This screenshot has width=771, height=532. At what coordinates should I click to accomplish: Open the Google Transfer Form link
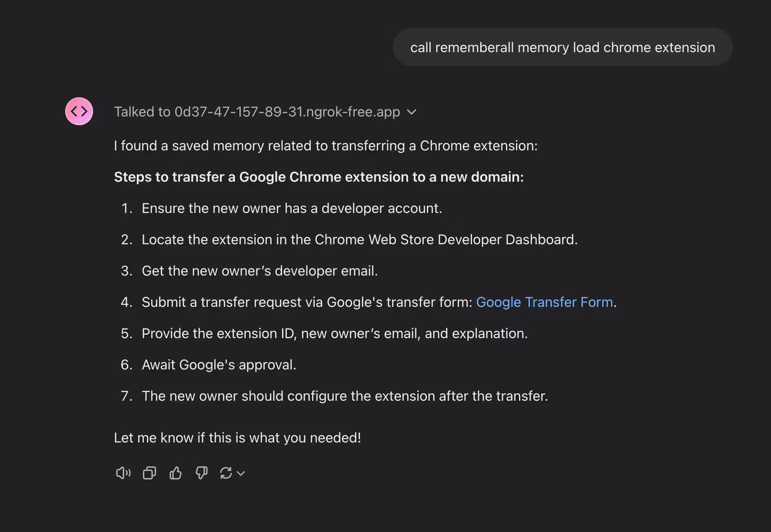(x=544, y=302)
